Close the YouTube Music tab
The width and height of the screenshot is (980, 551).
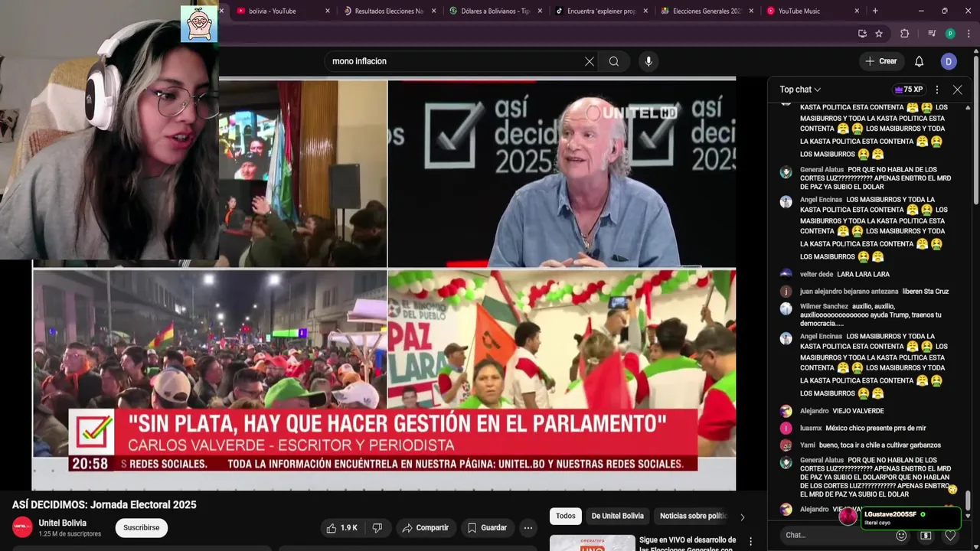click(857, 11)
